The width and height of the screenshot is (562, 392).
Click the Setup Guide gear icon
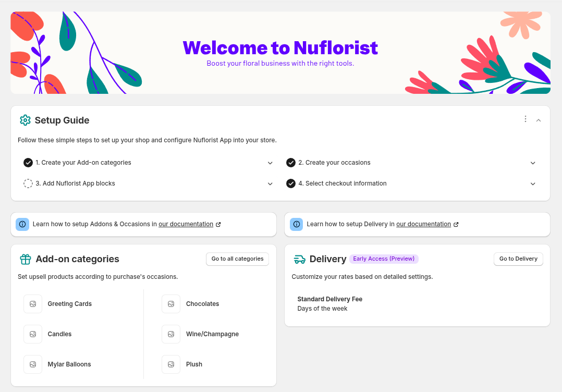25,120
